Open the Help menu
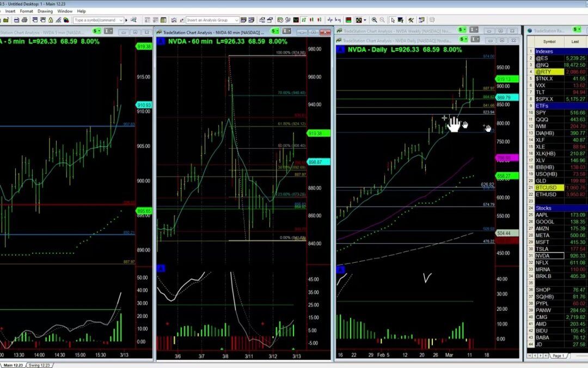Screen dimensions: 588x368 [81, 11]
